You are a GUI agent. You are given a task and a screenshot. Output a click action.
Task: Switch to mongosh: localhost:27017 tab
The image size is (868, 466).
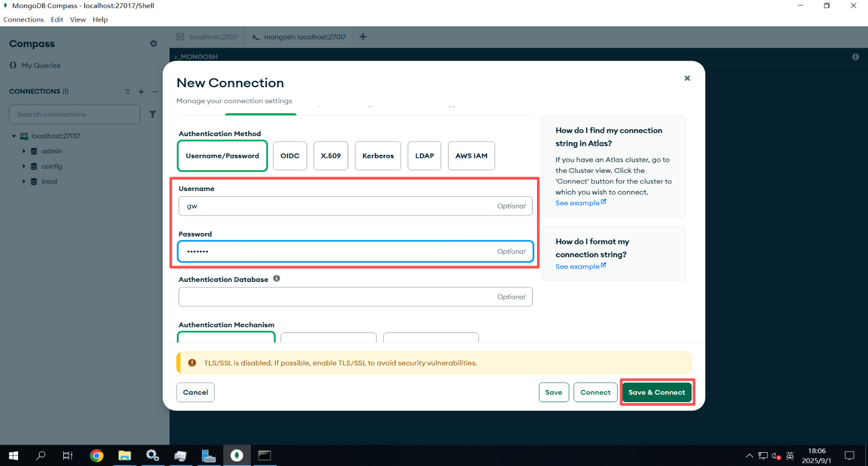click(x=299, y=37)
